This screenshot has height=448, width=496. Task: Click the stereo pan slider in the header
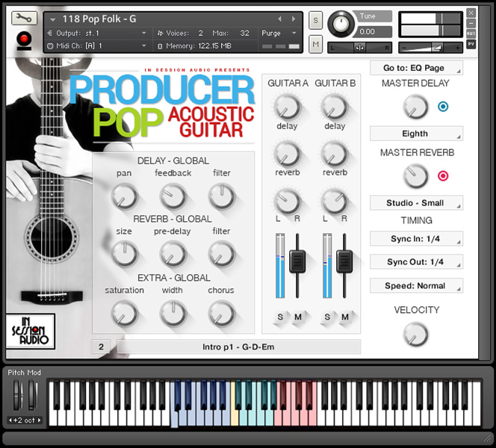(359, 48)
